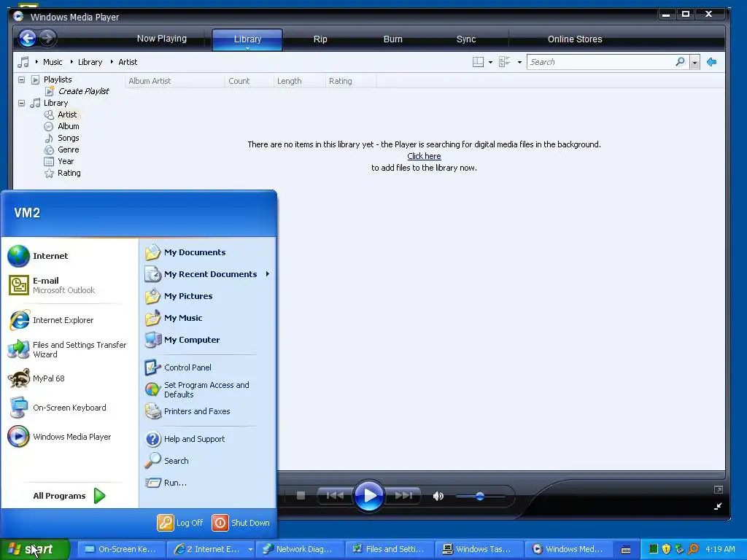
Task: Click the Start button
Action: (34, 549)
